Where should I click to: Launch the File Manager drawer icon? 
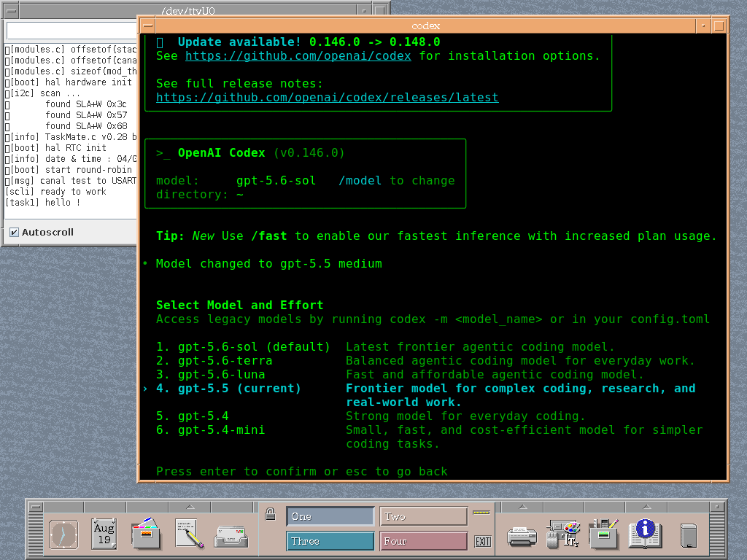click(x=146, y=534)
